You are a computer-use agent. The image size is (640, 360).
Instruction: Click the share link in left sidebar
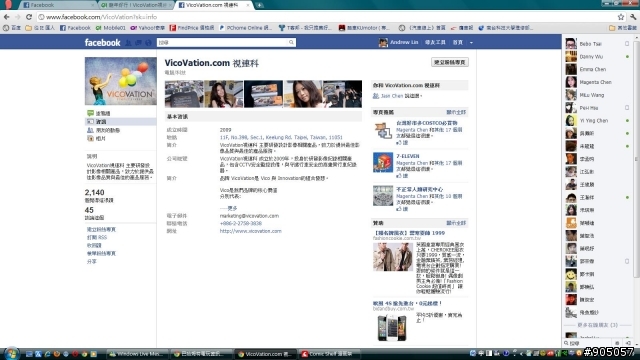(91, 261)
